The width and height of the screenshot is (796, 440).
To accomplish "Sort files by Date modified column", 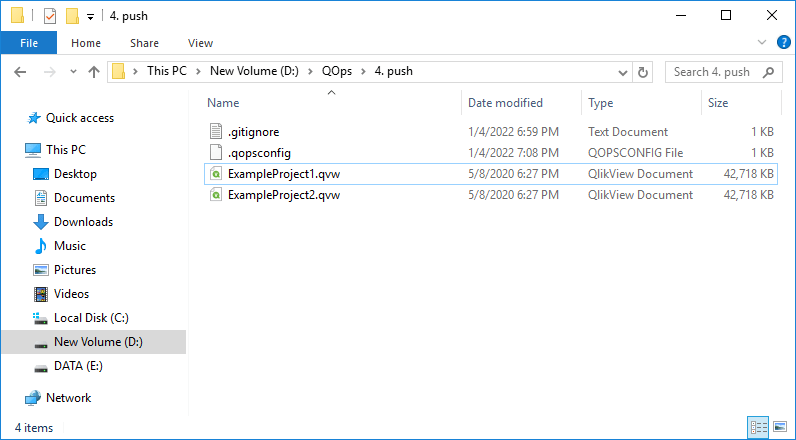I will point(505,103).
